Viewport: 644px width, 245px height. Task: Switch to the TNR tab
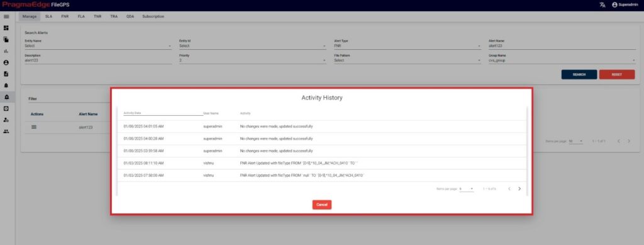click(x=97, y=16)
